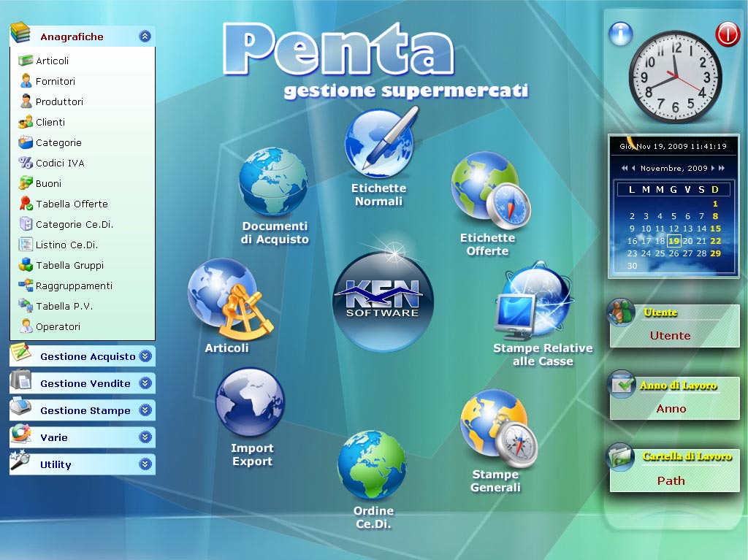Open Buoni in the sidebar list

(48, 184)
